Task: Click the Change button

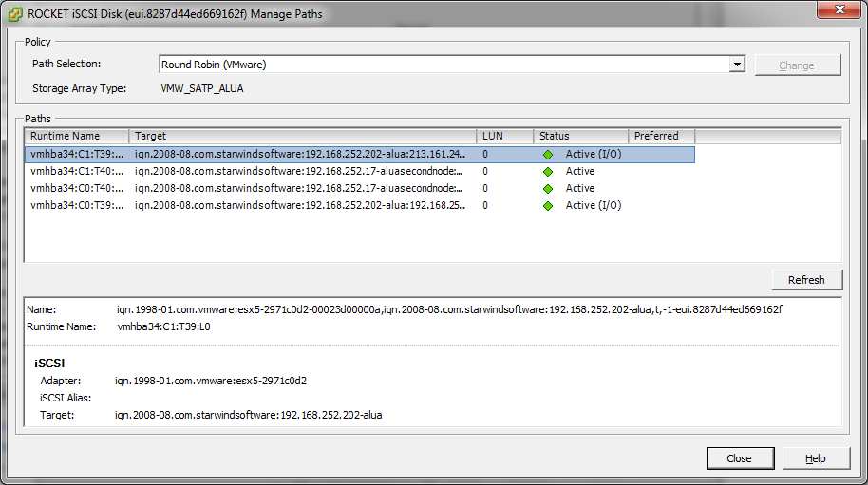Action: point(798,65)
